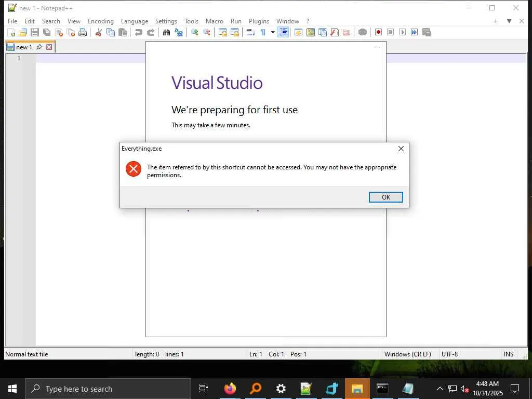Undo the last action via the Undo icon
The height and width of the screenshot is (399, 532).
click(138, 32)
